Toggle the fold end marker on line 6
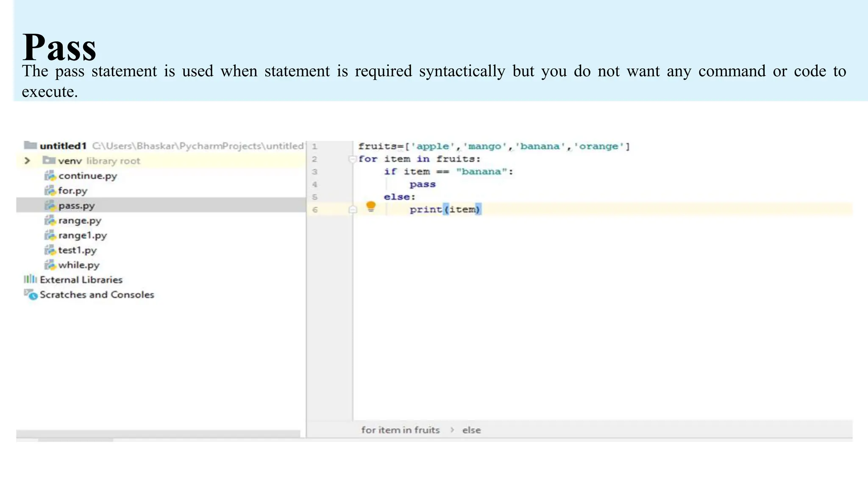Screen dimensions: 868x488 point(352,210)
